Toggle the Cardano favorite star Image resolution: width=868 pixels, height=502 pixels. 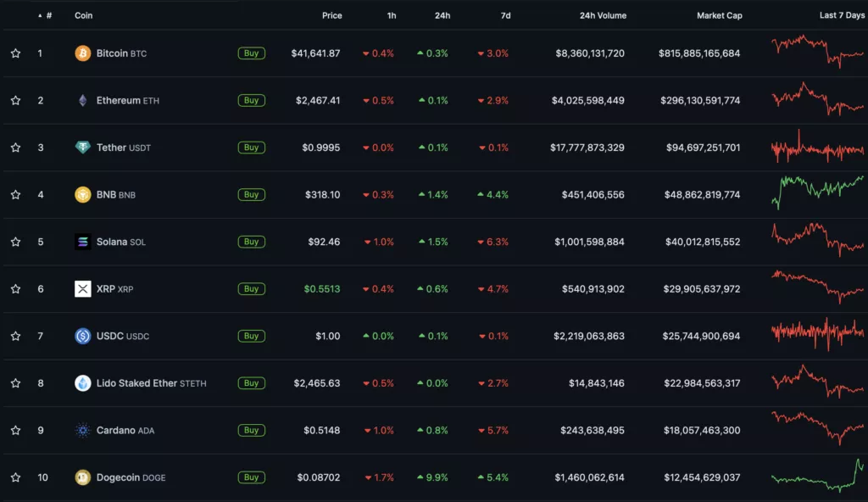(15, 430)
